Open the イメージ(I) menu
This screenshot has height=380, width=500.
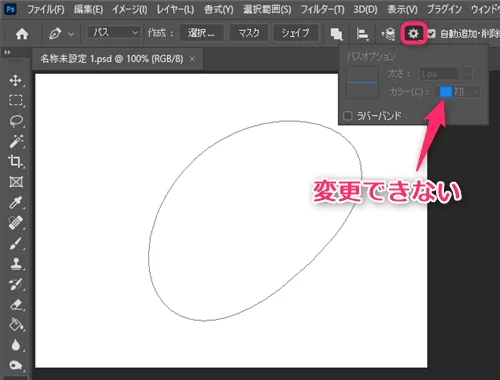point(130,9)
